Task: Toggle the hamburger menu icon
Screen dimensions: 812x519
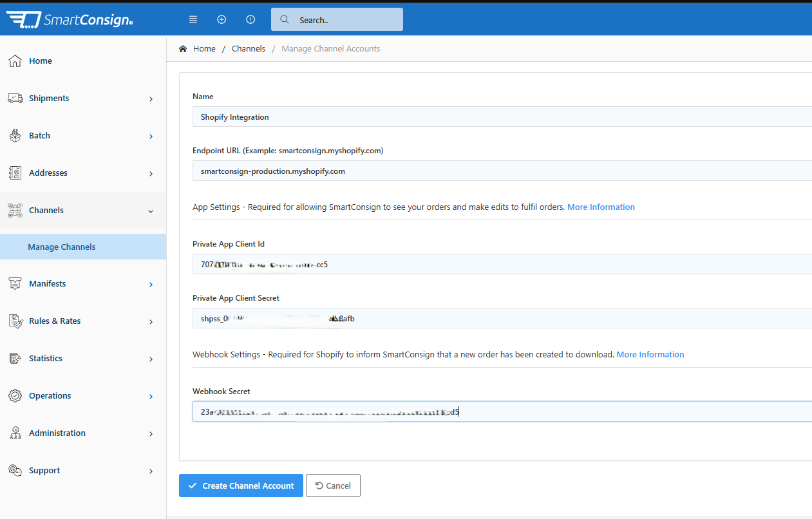Action: click(x=193, y=20)
